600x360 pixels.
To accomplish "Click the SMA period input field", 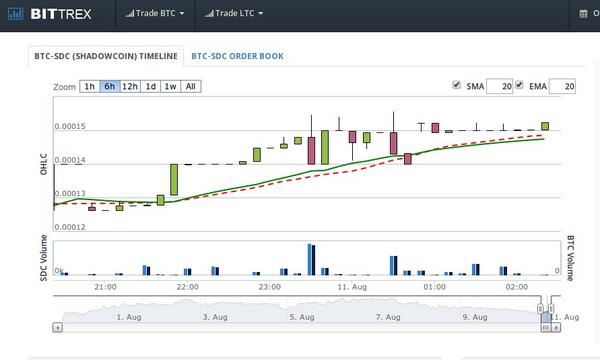I will pyautogui.click(x=500, y=86).
